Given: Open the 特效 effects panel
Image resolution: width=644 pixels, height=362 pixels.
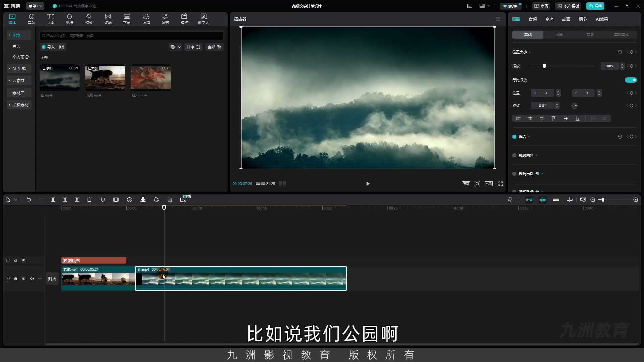Looking at the screenshot, I should point(89,19).
